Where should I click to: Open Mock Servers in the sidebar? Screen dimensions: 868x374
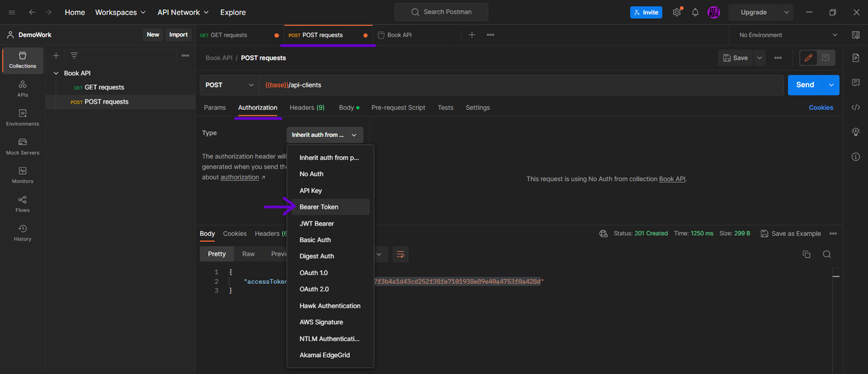point(22,146)
